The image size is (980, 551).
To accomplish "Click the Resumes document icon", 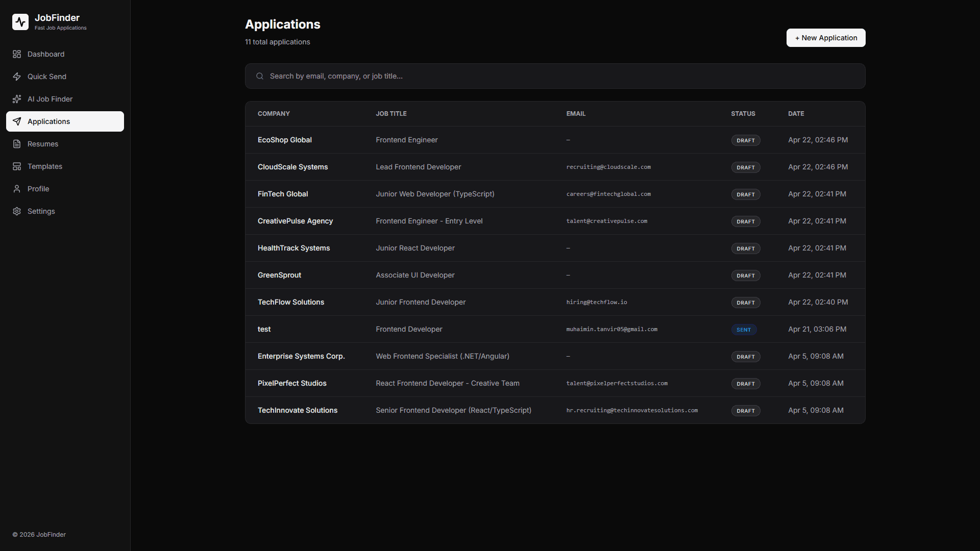I will [x=17, y=144].
